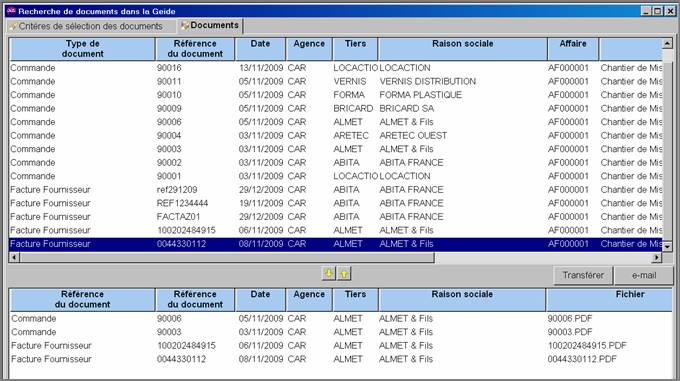Click 08/11/2009 date in lower table
680x381 pixels.
click(261, 359)
